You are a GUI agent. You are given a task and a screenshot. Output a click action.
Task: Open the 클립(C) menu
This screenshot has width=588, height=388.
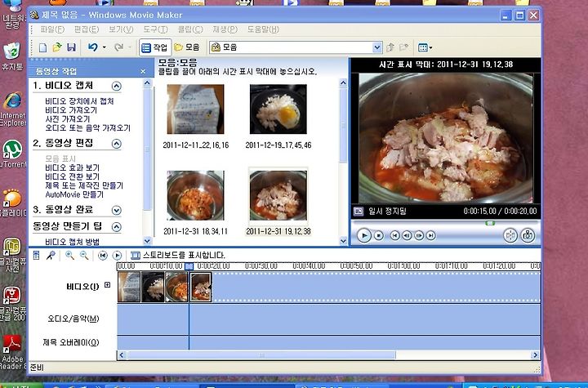pos(190,29)
